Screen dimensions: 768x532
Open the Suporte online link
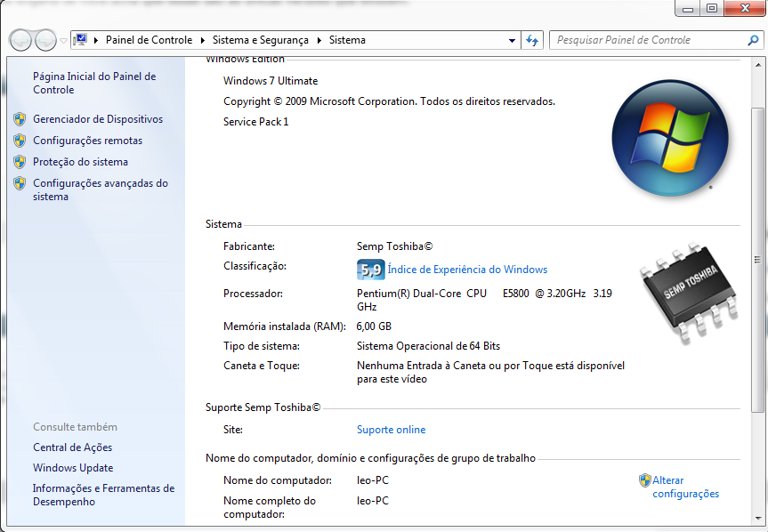(391, 430)
